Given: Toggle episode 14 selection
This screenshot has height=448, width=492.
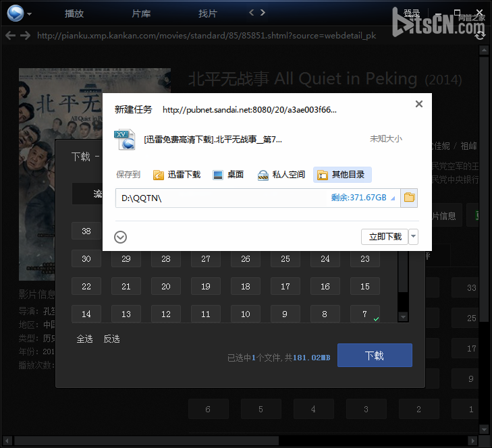Looking at the screenshot, I should point(86,314).
